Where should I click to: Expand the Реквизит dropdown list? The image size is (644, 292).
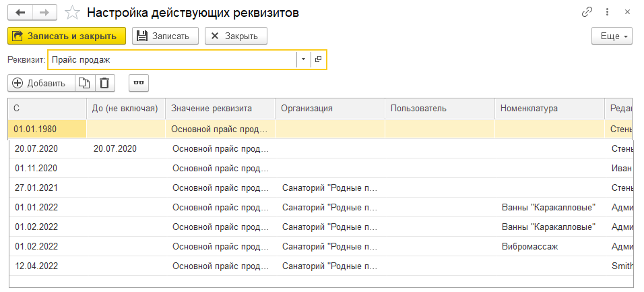[303, 59]
